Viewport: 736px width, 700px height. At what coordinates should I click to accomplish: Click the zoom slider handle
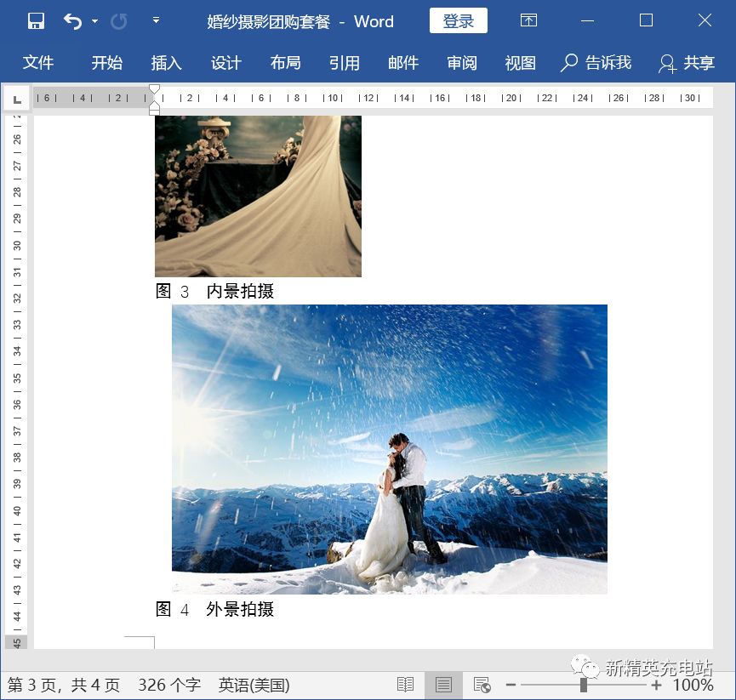tap(584, 685)
